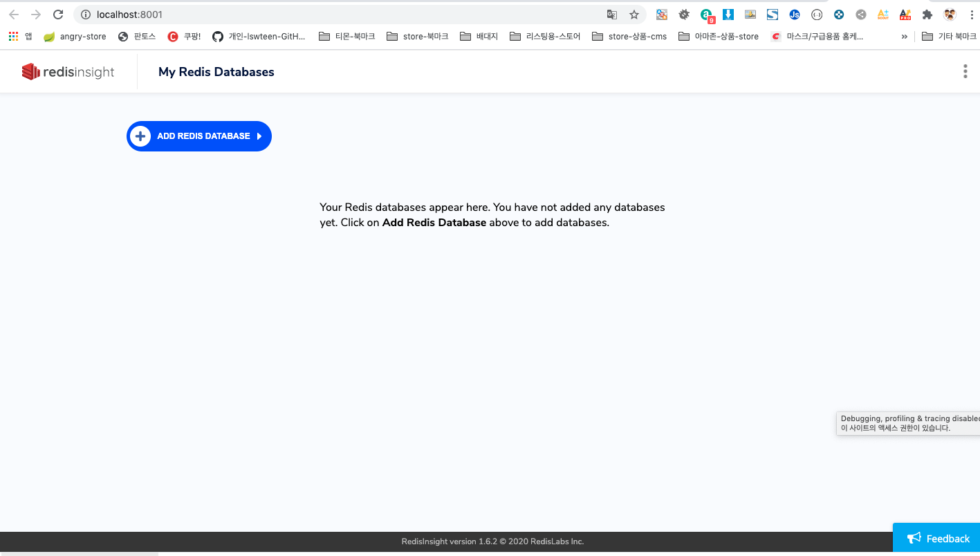Image resolution: width=980 pixels, height=556 pixels.
Task: Open the 마스크/구급용품 bookmark
Action: coord(817,37)
